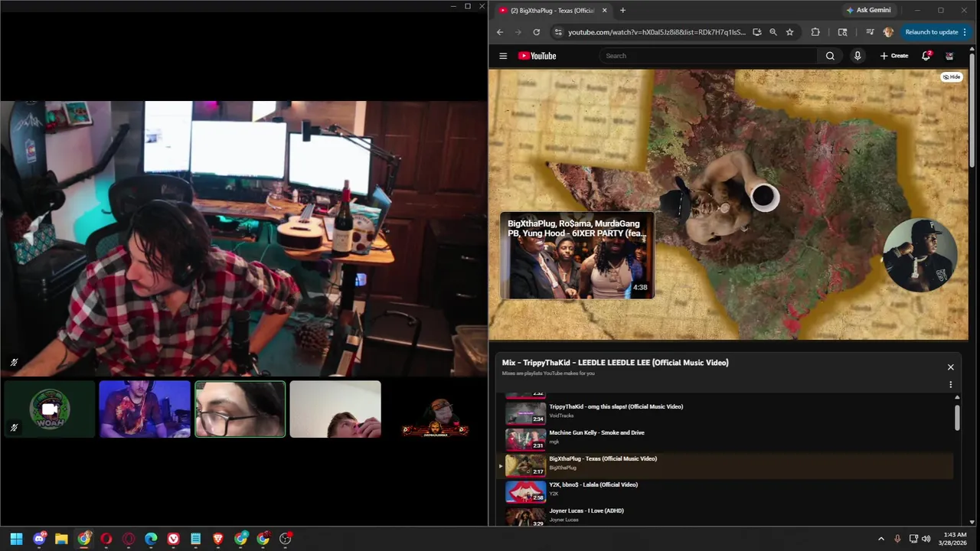Open Microsoft Edge from the taskbar
Image resolution: width=980 pixels, height=551 pixels.
(x=151, y=539)
